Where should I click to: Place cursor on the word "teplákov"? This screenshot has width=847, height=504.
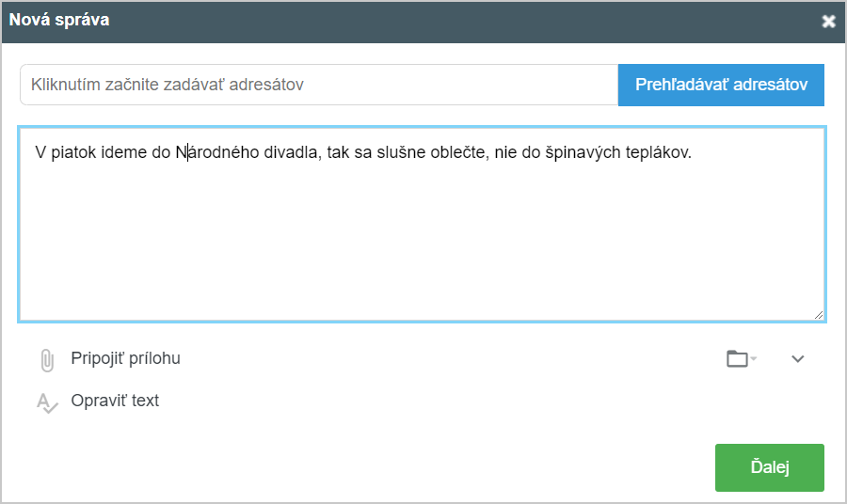(x=658, y=151)
